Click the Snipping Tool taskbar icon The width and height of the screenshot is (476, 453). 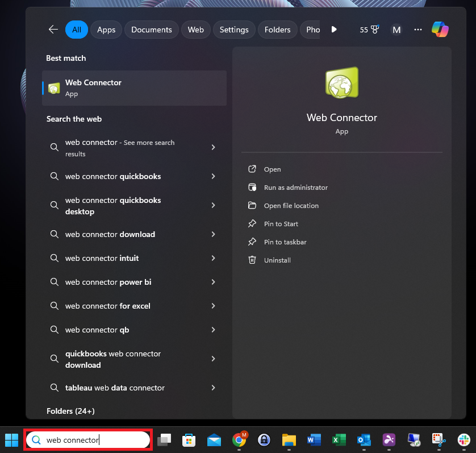point(439,439)
